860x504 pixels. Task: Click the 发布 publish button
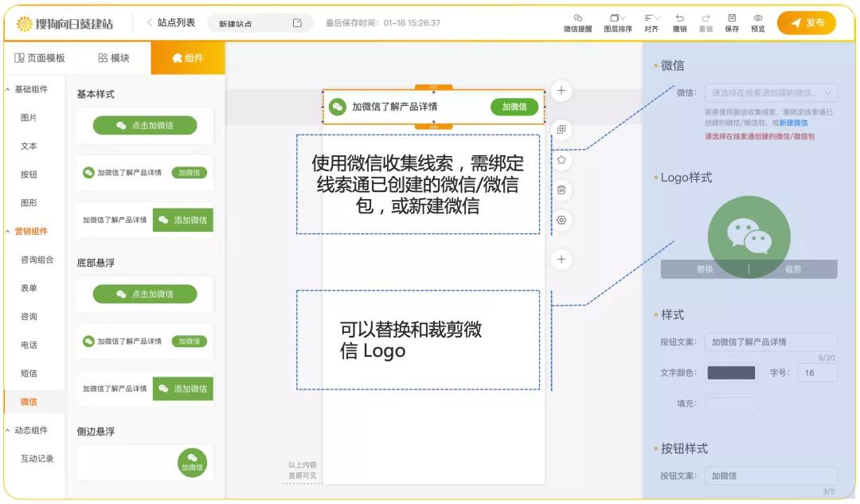807,23
